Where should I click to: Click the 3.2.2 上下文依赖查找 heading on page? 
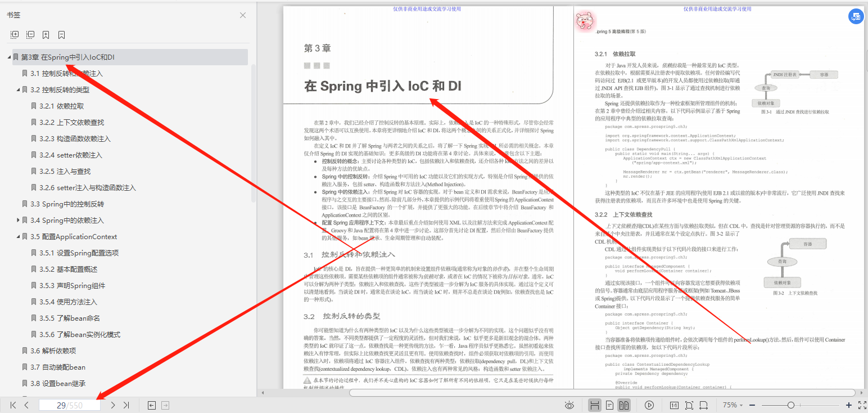(623, 214)
